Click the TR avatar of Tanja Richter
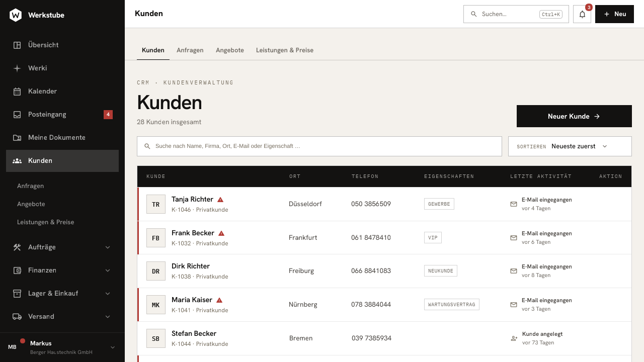The width and height of the screenshot is (644, 362). point(156,204)
